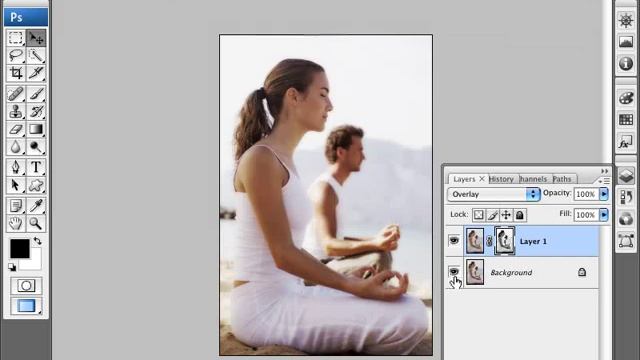Viewport: 640px width, 360px height.
Task: Select the Background layer name
Action: click(x=511, y=272)
